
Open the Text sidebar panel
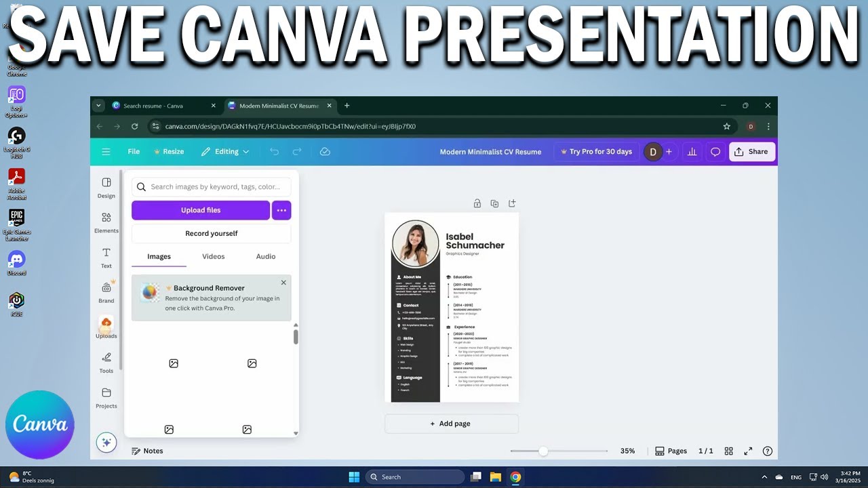pyautogui.click(x=106, y=258)
